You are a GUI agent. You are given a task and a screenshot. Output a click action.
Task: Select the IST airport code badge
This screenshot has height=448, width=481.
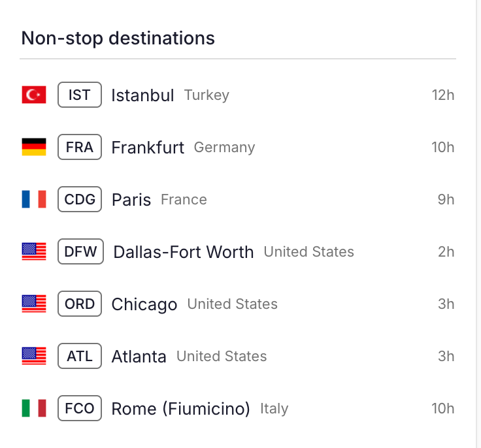tap(79, 95)
